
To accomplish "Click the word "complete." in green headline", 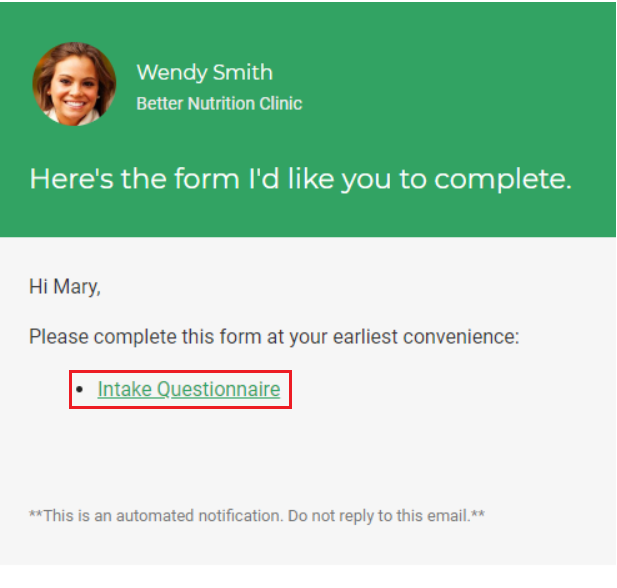I will (503, 179).
